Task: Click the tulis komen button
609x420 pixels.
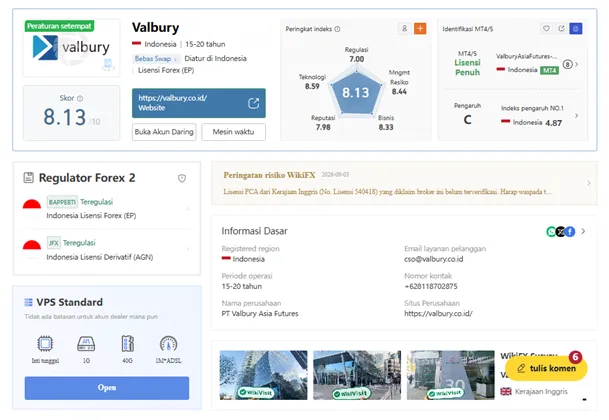Action: [x=546, y=368]
